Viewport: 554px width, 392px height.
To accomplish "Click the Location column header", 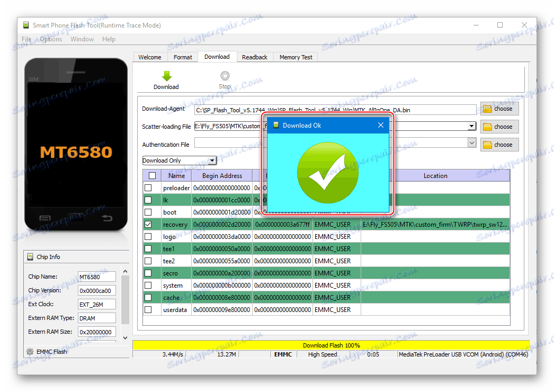I will coord(435,176).
